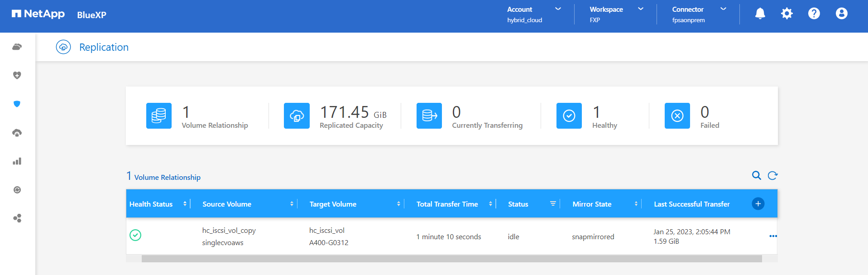
Task: Expand the Account dropdown
Action: click(558, 9)
